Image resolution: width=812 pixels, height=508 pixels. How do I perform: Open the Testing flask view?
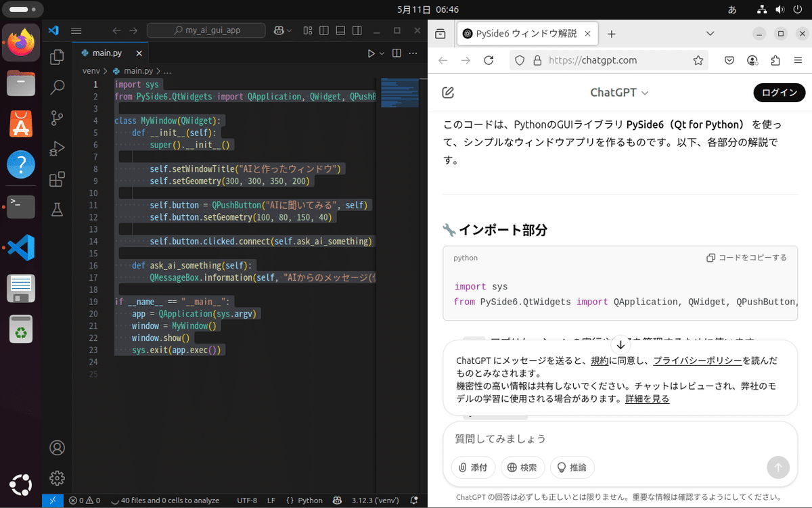point(57,208)
